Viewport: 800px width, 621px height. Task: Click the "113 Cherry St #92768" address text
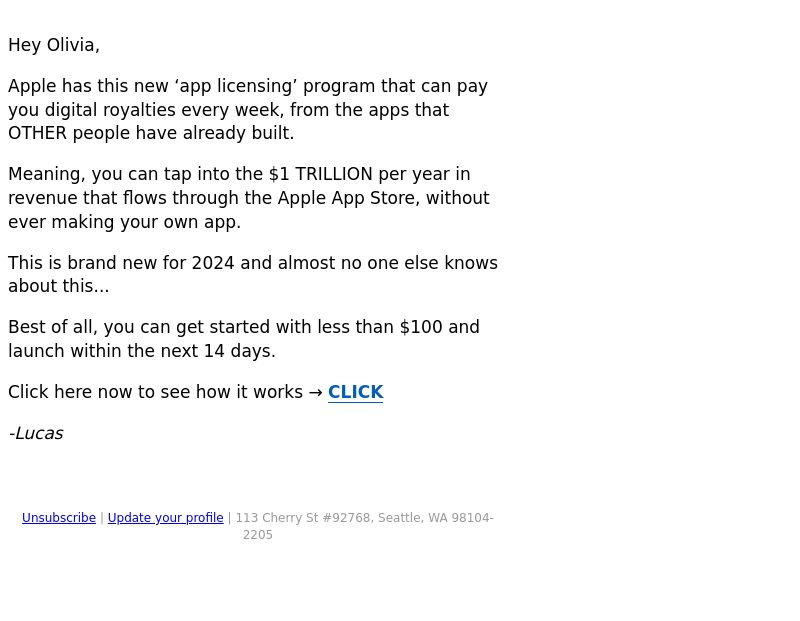point(303,517)
